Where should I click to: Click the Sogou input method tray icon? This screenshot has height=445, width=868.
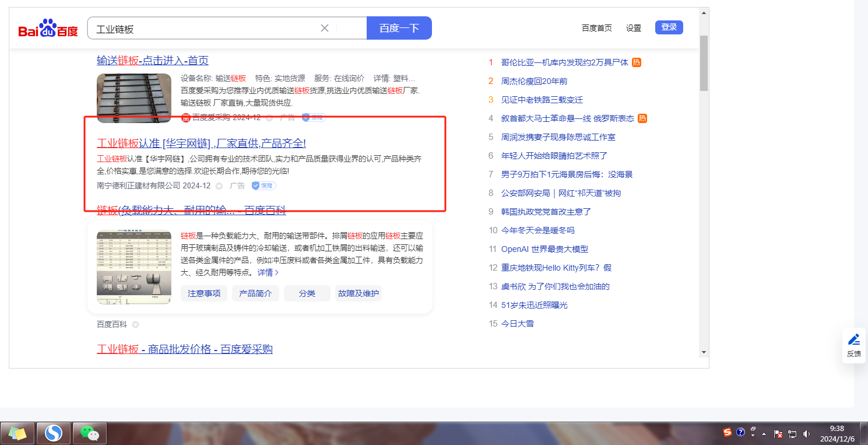point(727,433)
